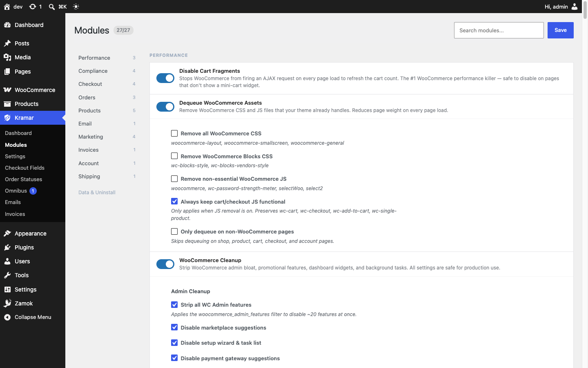The height and width of the screenshot is (368, 588).
Task: Click the PERFORMANCE section heading
Action: [169, 55]
